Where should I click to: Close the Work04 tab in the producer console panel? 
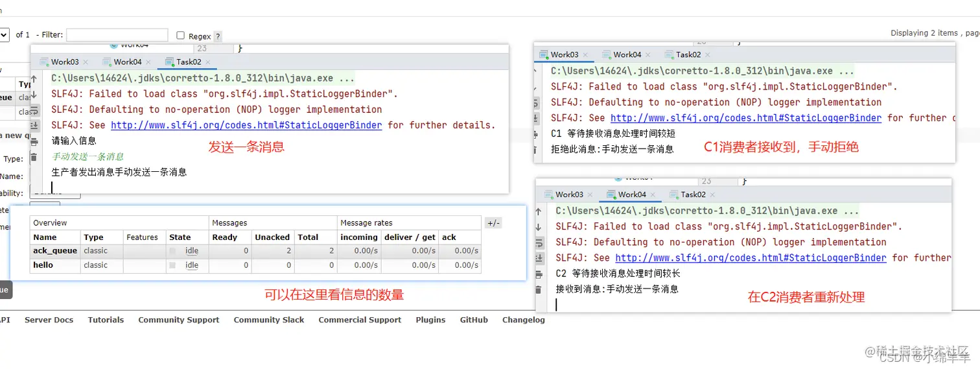pyautogui.click(x=148, y=62)
